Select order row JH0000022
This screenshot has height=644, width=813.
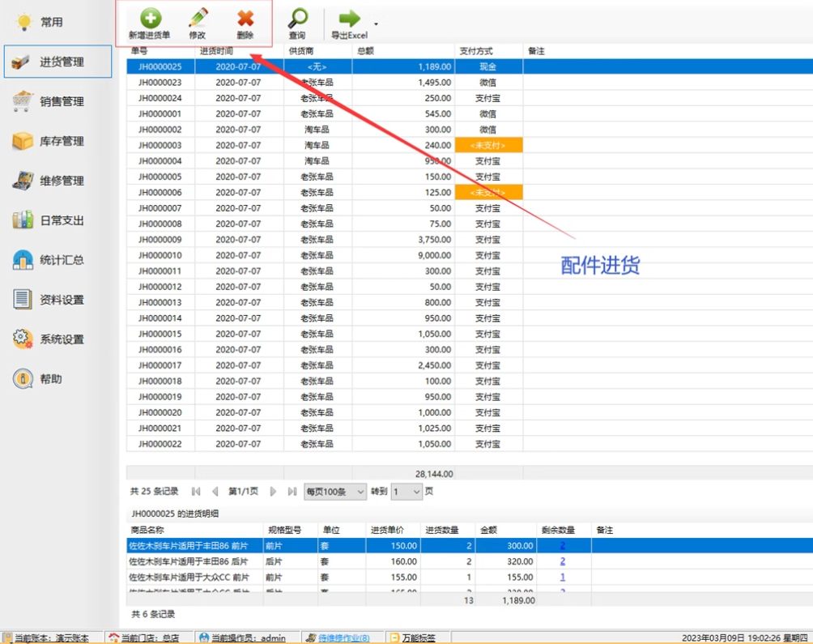[x=470, y=444]
